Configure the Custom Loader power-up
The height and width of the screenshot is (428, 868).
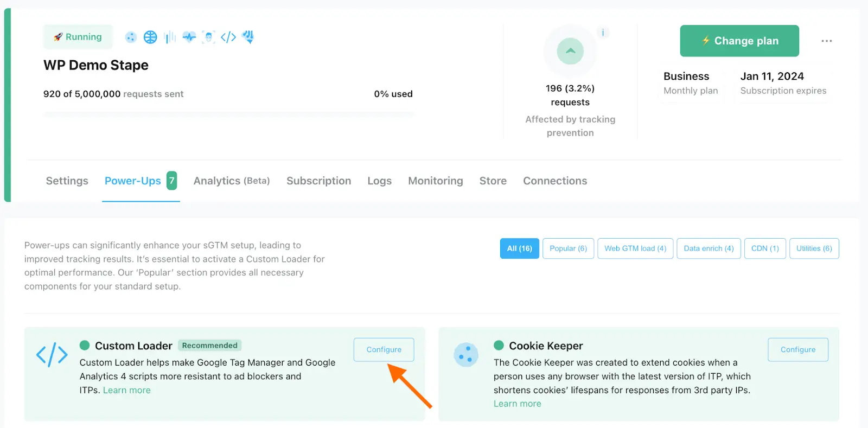coord(384,350)
